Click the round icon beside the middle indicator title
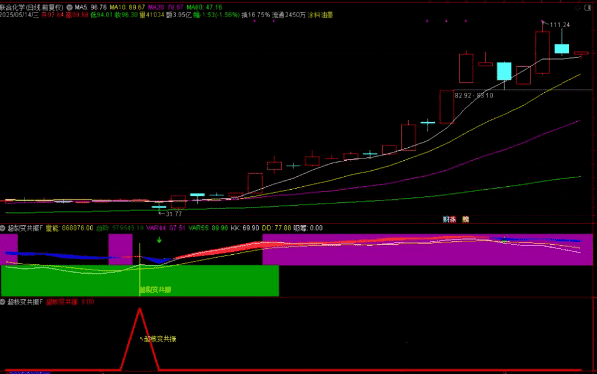Viewport: 597px width, 374px height. click(x=3, y=228)
